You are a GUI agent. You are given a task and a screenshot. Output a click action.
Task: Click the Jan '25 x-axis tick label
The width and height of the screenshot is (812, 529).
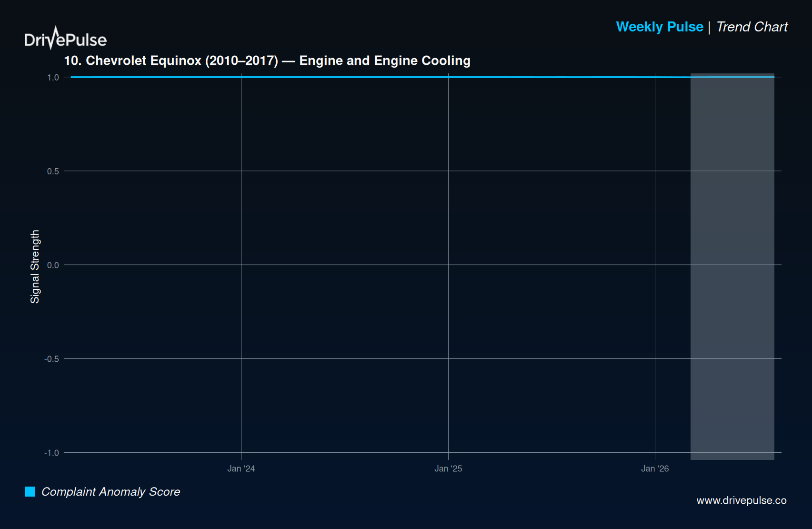[448, 468]
